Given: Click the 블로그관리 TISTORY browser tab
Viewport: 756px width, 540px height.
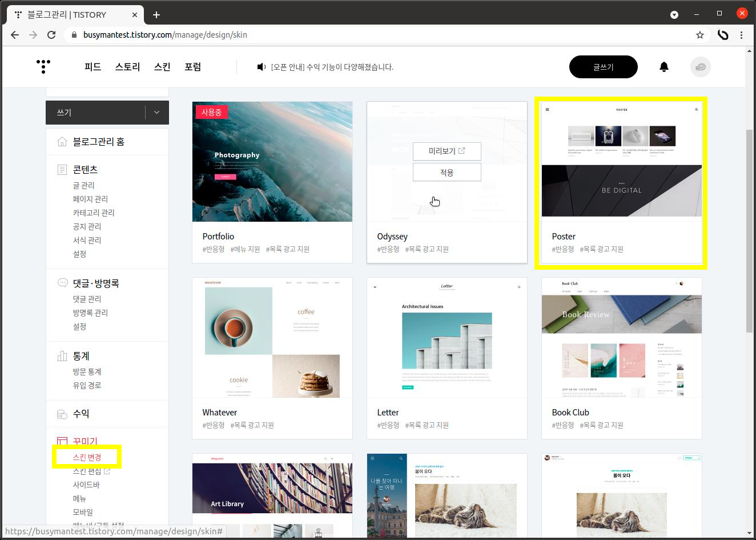Looking at the screenshot, I should [74, 14].
